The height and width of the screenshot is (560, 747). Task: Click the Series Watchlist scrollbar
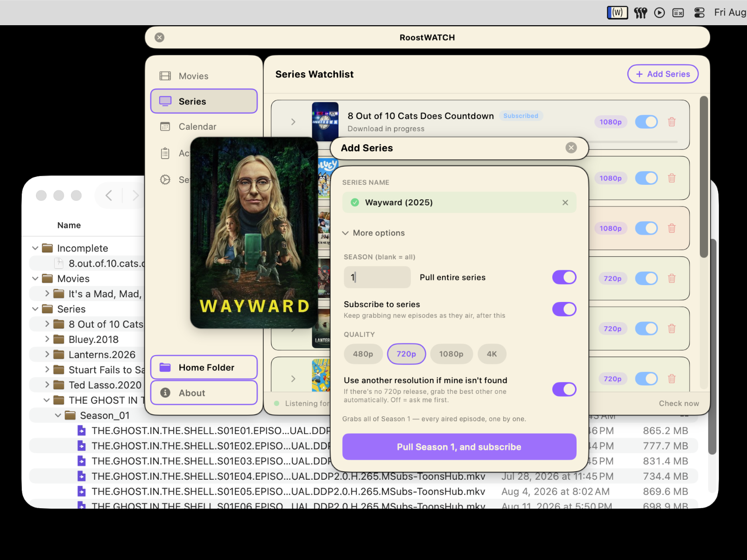tap(704, 177)
